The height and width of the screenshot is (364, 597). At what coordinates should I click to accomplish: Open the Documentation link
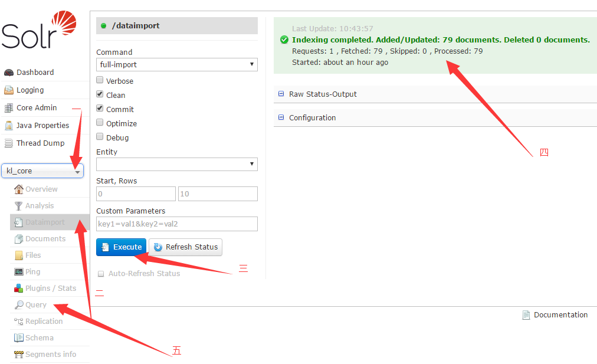(x=560, y=315)
